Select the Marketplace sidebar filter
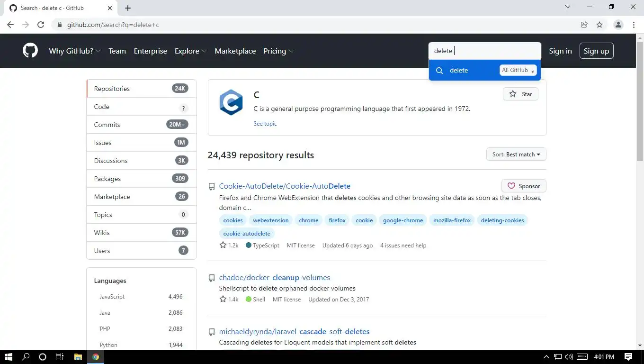This screenshot has width=644, height=364. click(141, 197)
